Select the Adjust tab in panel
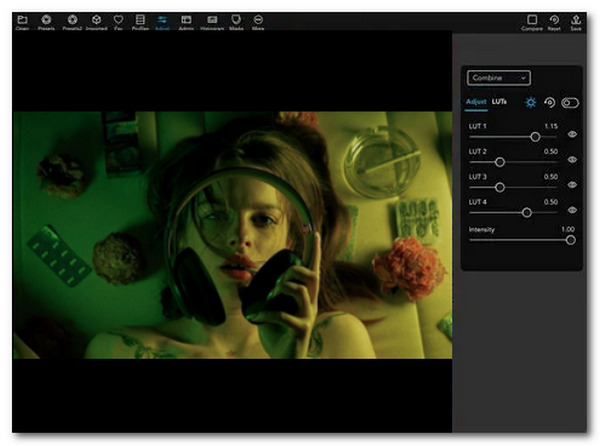600x446 pixels. (477, 102)
